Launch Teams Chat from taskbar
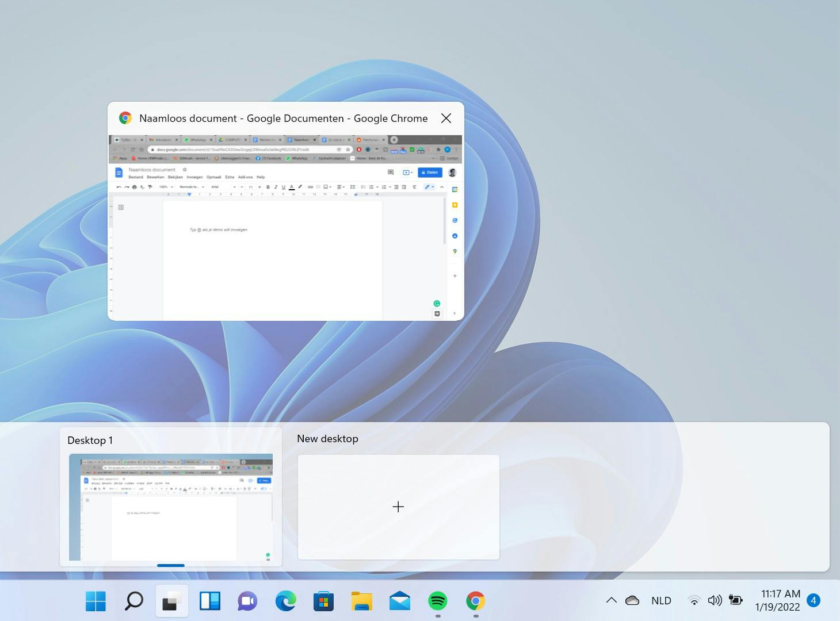Screen dimensions: 840x621 [247, 601]
